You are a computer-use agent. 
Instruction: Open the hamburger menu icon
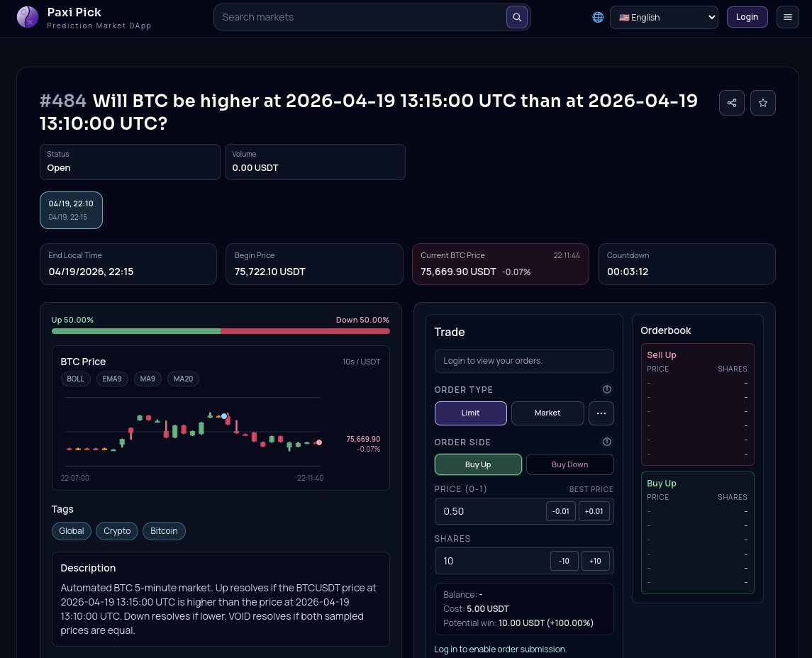(788, 17)
